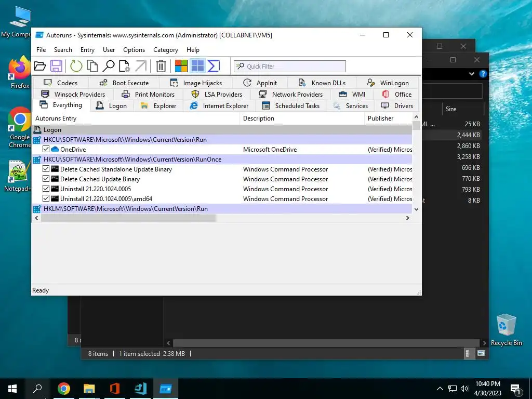Open the Help menu
The height and width of the screenshot is (399, 532).
pos(193,50)
